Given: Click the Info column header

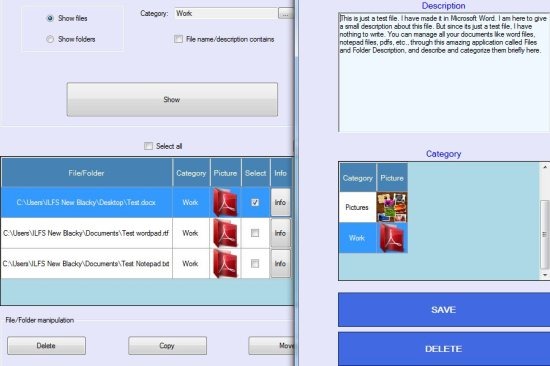Looking at the screenshot, I should point(281,173).
